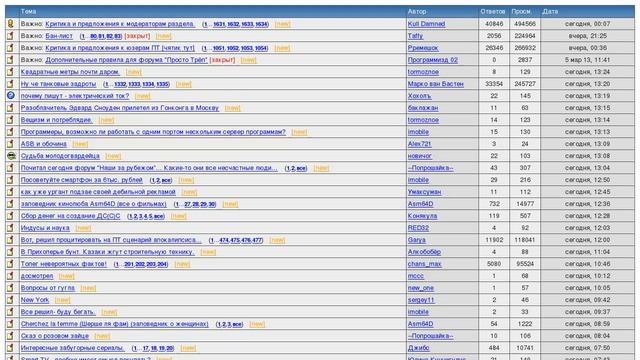Screen dimensions: 640x360
Task: Open author profile 'баклажан'
Action: click(423, 108)
